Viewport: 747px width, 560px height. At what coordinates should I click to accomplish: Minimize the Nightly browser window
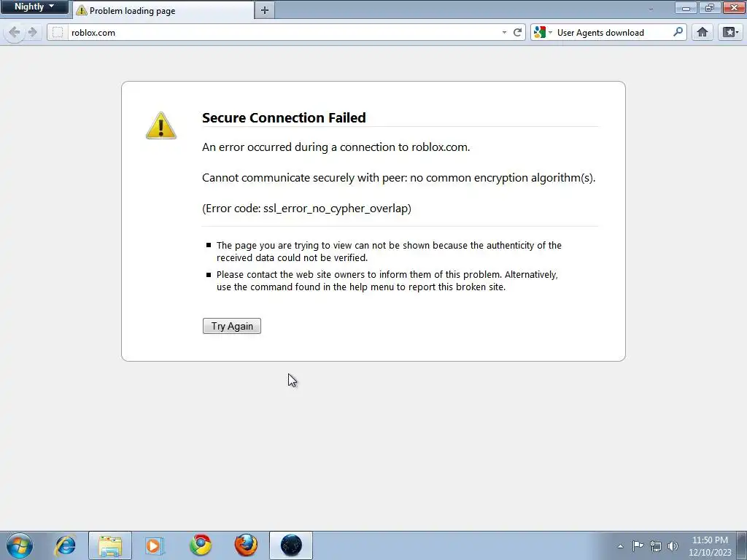pos(686,7)
